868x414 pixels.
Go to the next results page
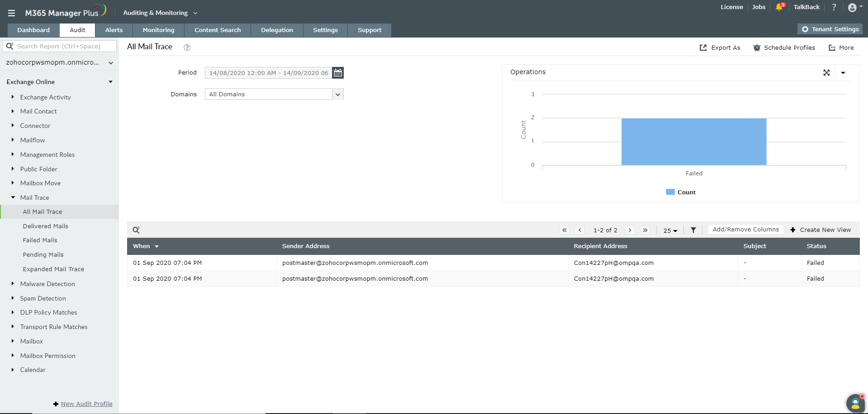tap(630, 230)
